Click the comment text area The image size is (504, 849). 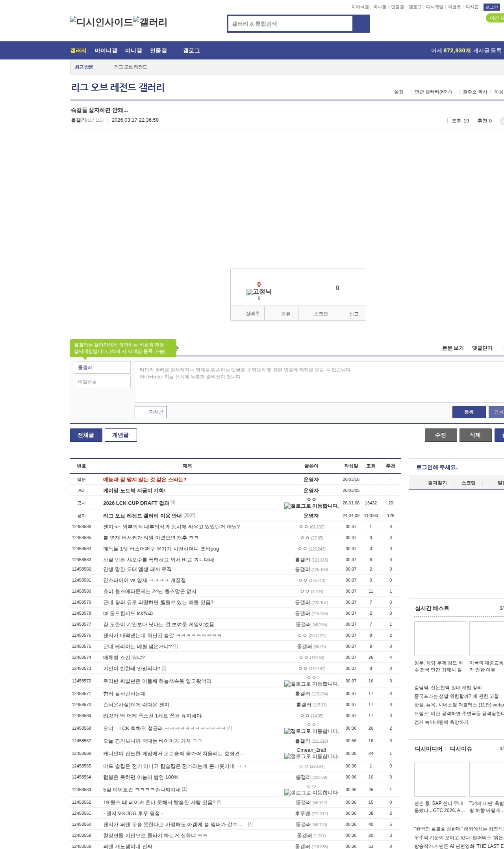click(319, 382)
